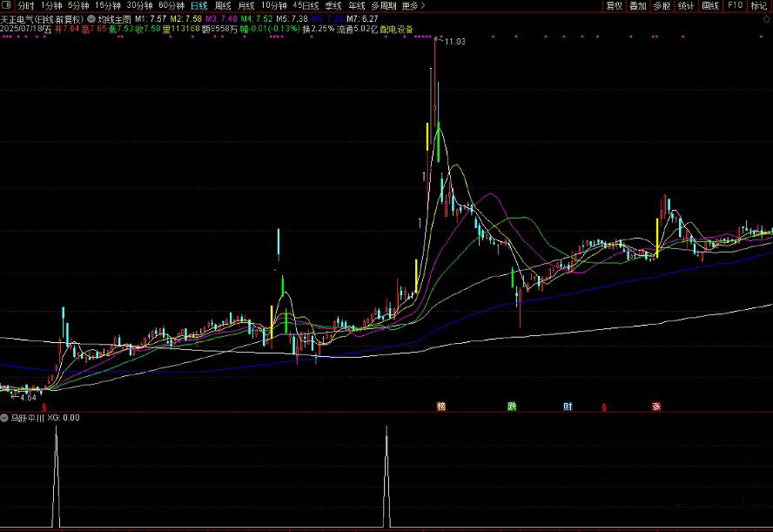Expand the 马踏平川 sub-indicator dropdown arrow
The width and height of the screenshot is (773, 532).
pos(5,418)
